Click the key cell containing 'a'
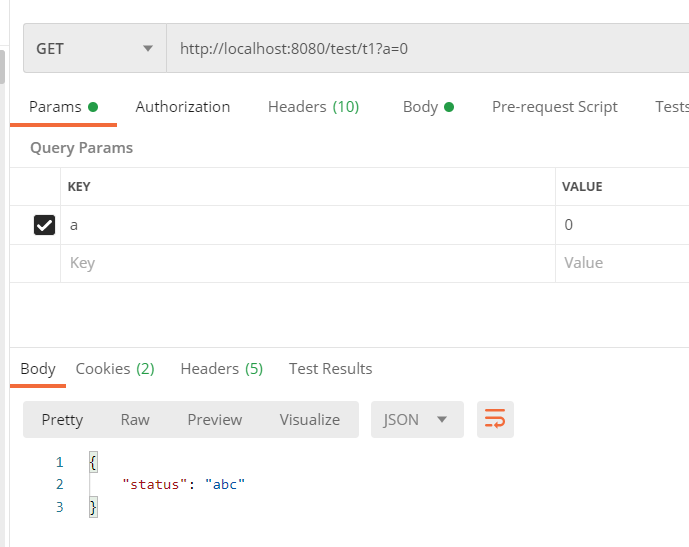This screenshot has height=547, width=689. coord(308,225)
